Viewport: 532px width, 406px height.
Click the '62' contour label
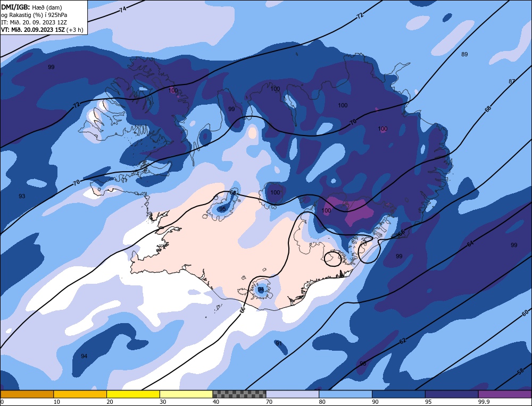tap(402, 341)
